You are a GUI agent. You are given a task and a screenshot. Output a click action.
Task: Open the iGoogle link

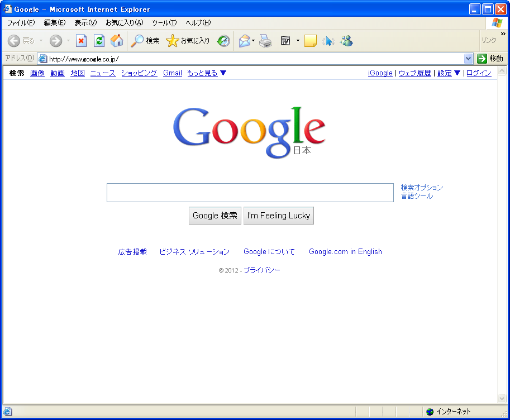[380, 73]
